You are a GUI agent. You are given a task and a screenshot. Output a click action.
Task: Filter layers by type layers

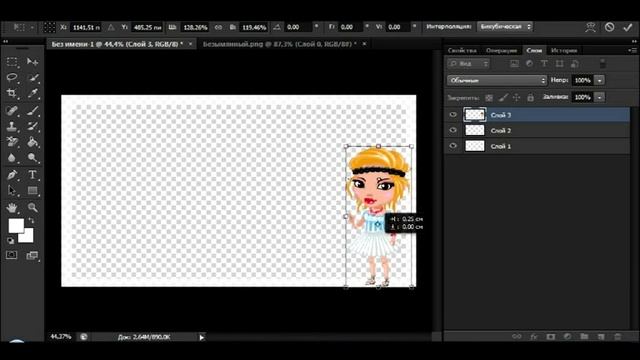coord(544,64)
